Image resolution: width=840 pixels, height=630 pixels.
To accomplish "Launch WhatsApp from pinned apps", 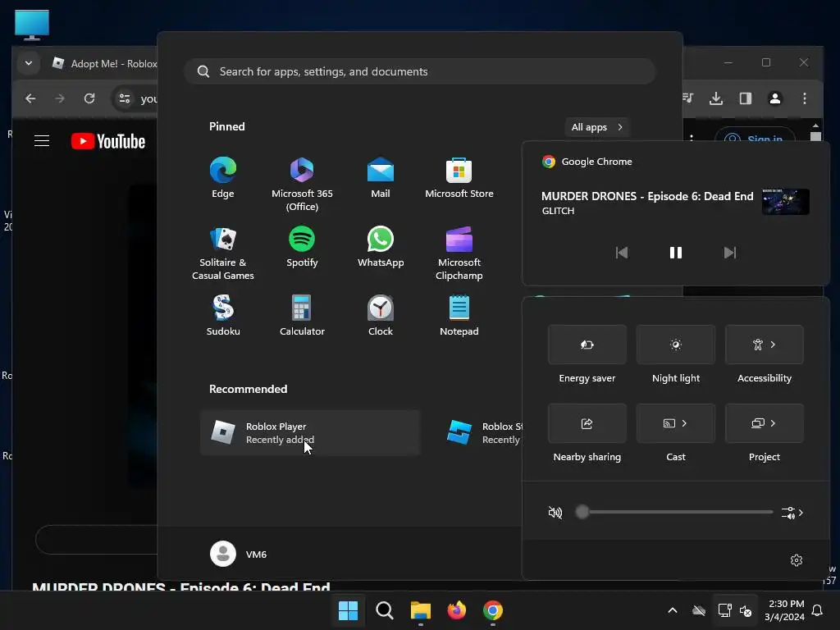I will point(381,247).
